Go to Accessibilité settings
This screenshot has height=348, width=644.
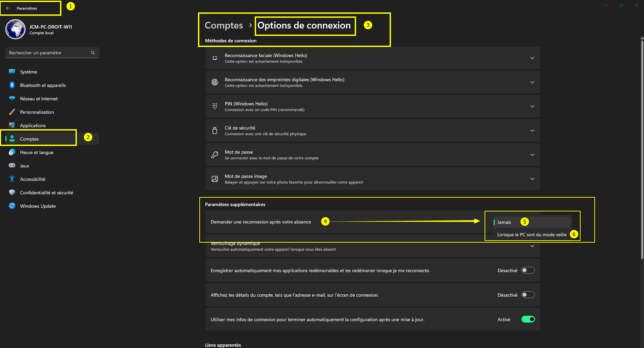point(52,179)
